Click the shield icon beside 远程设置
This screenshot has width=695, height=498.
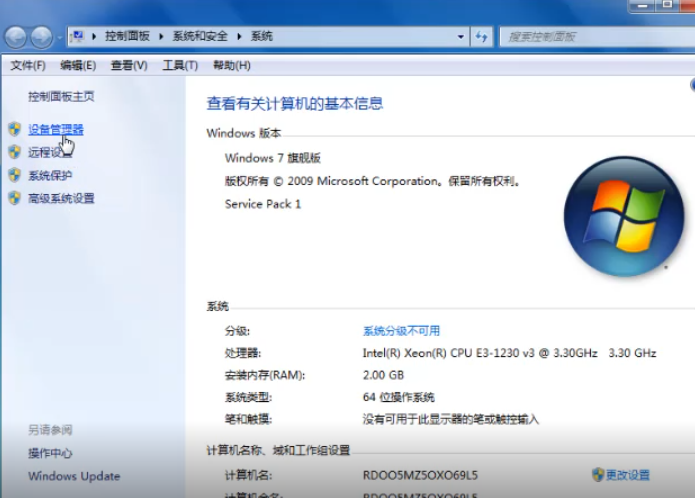[x=14, y=152]
